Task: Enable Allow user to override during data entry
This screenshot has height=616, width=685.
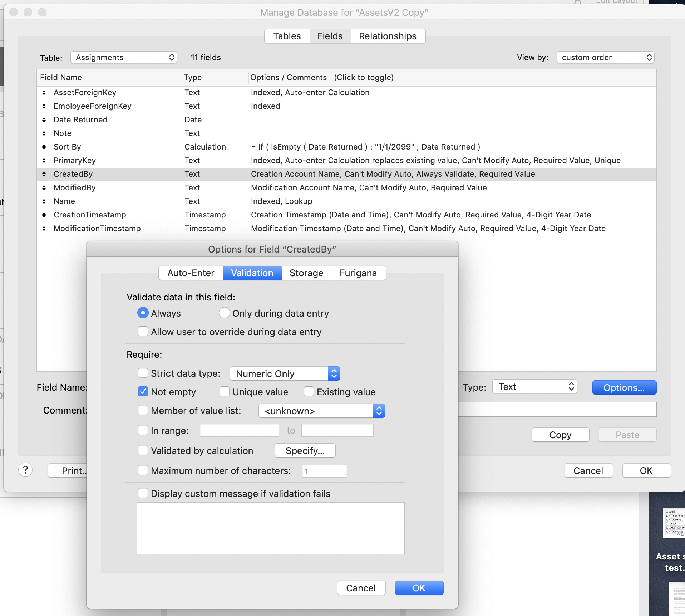Action: click(x=143, y=332)
